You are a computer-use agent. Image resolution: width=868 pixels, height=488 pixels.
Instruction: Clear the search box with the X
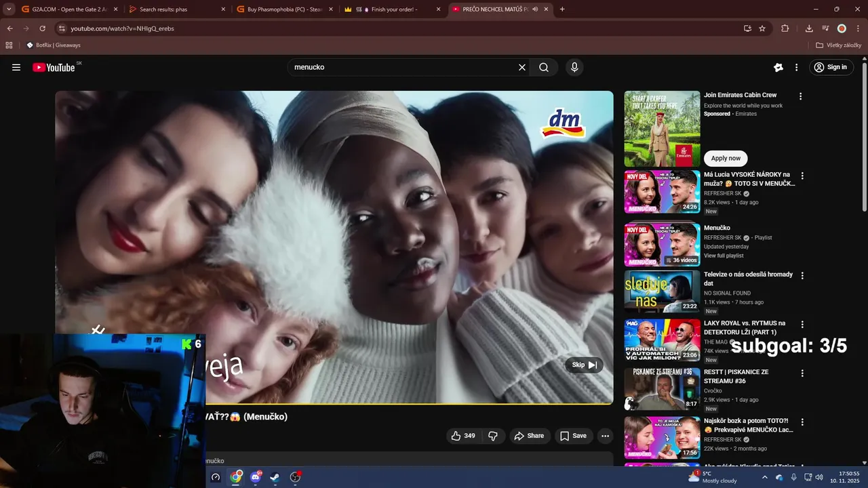click(x=522, y=67)
